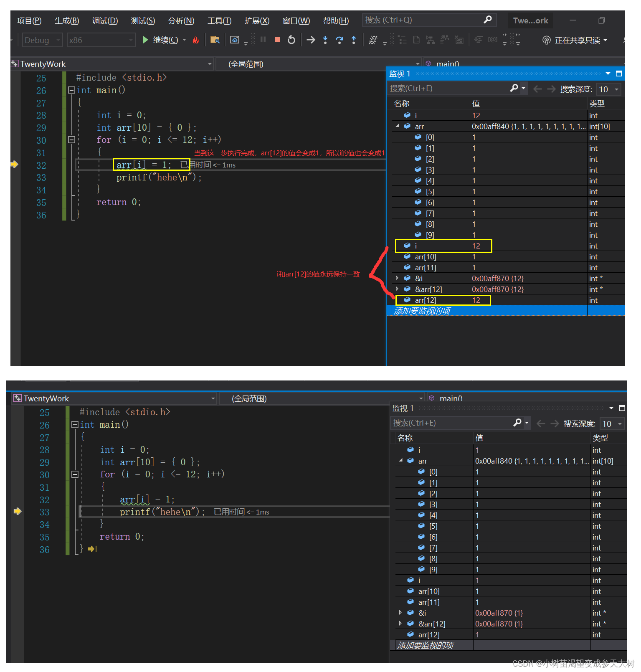The height and width of the screenshot is (672, 641).
Task: Click 添加要监视的项 in the top watch window
Action: pos(422,311)
